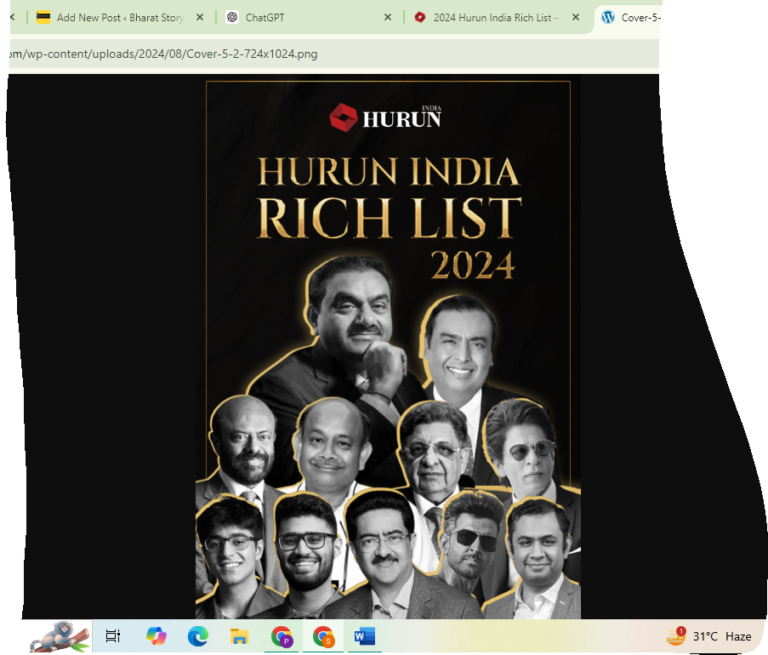The image size is (768, 655).
Task: Open Microsoft Word from the taskbar
Action: [x=365, y=636]
